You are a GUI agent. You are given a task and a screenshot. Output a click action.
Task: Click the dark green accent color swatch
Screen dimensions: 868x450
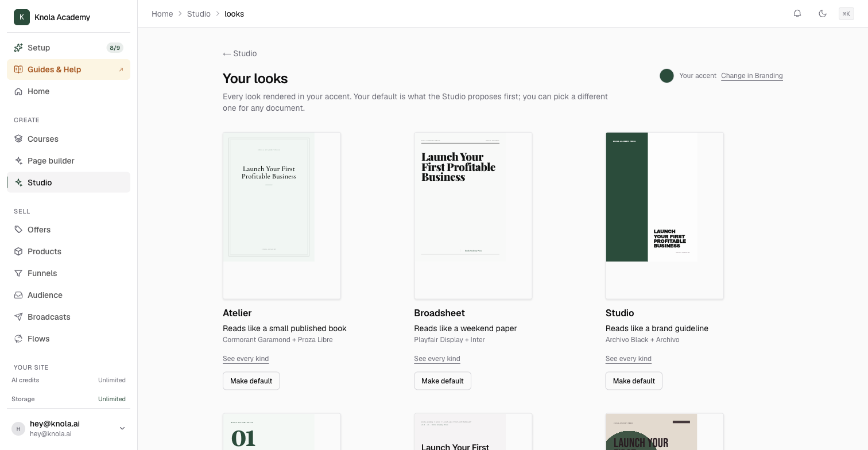tap(666, 76)
